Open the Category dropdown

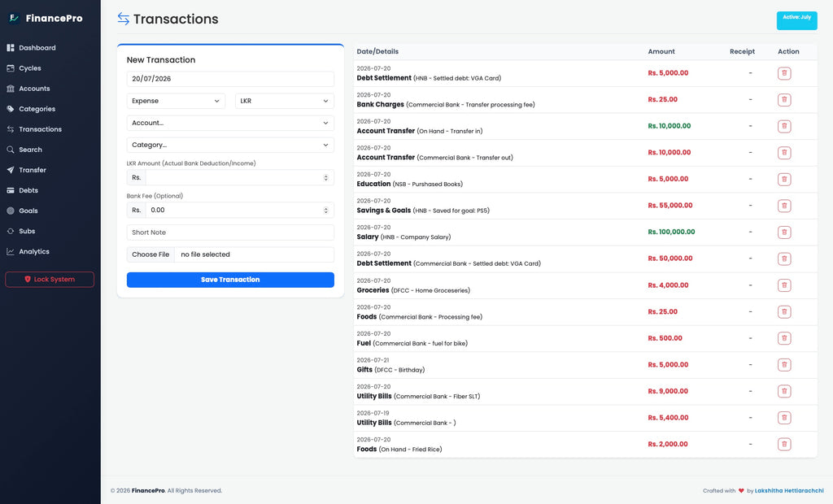tap(230, 145)
